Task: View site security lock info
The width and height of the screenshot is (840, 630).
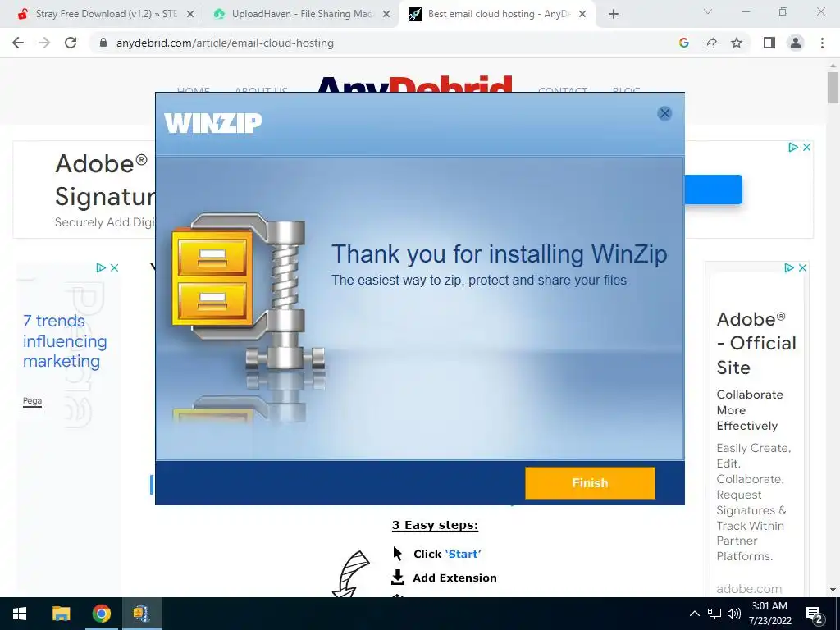Action: [104, 43]
